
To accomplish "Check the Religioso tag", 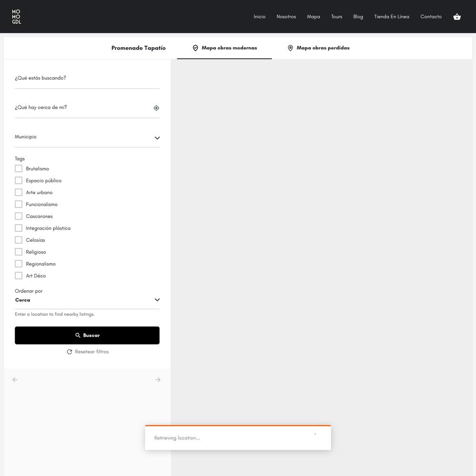I will click(x=19, y=252).
